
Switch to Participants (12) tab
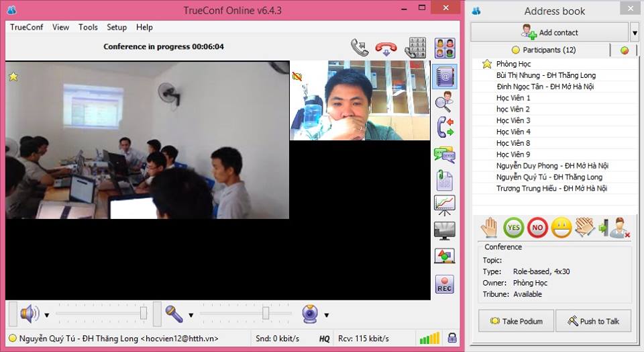[543, 50]
